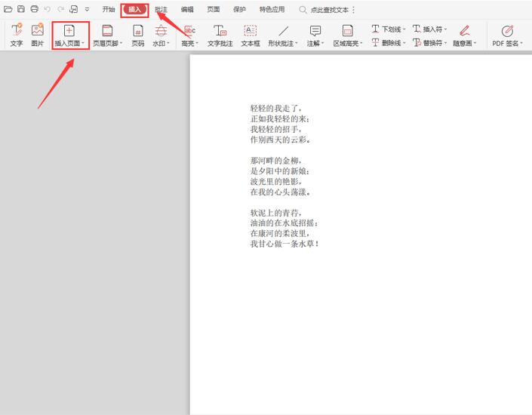Screen dimensions: 532x415
Task: Switch to the 编辑 tab
Action: coord(187,10)
